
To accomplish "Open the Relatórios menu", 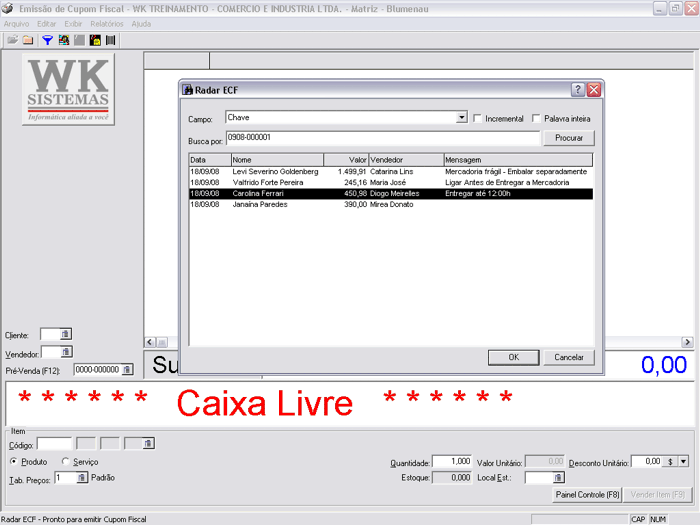I will tap(106, 23).
